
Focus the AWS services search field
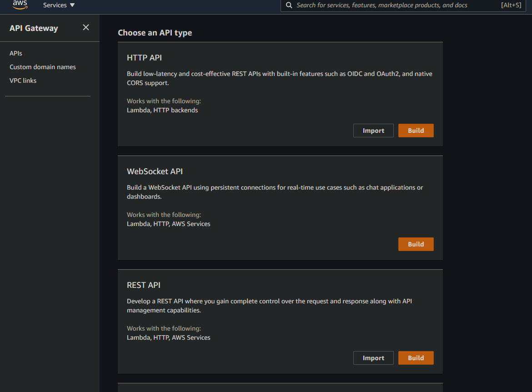point(403,5)
